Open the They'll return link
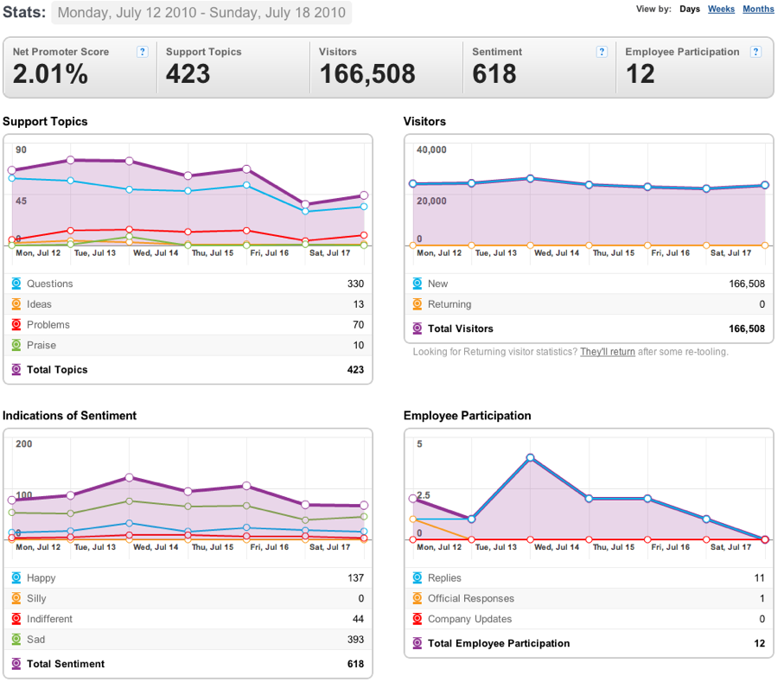784x695 pixels. pyautogui.click(x=608, y=352)
